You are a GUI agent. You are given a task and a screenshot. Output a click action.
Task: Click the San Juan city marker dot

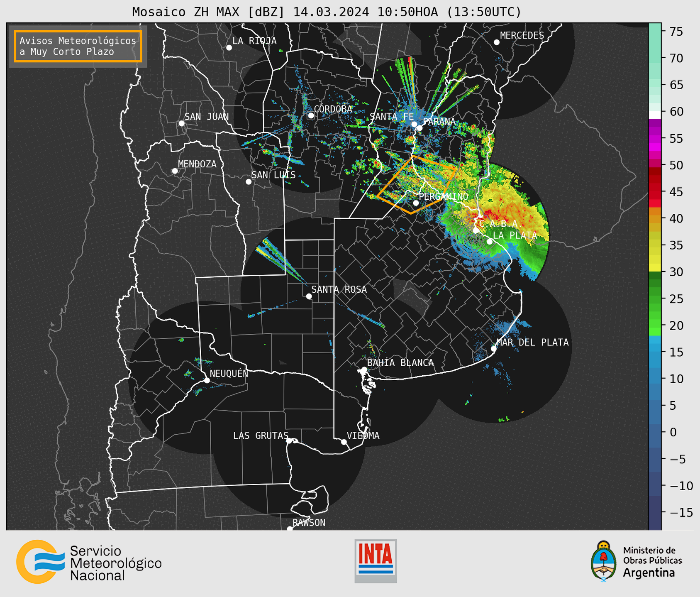(x=181, y=123)
